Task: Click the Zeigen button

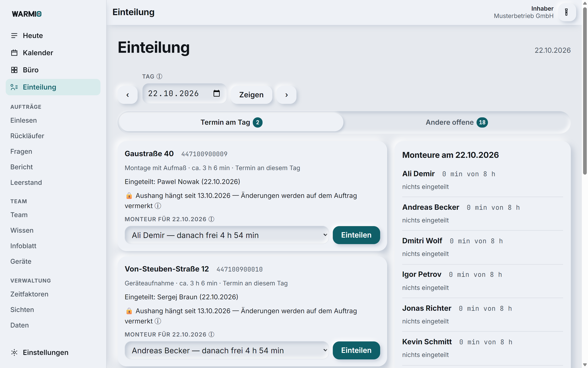Action: click(x=252, y=95)
